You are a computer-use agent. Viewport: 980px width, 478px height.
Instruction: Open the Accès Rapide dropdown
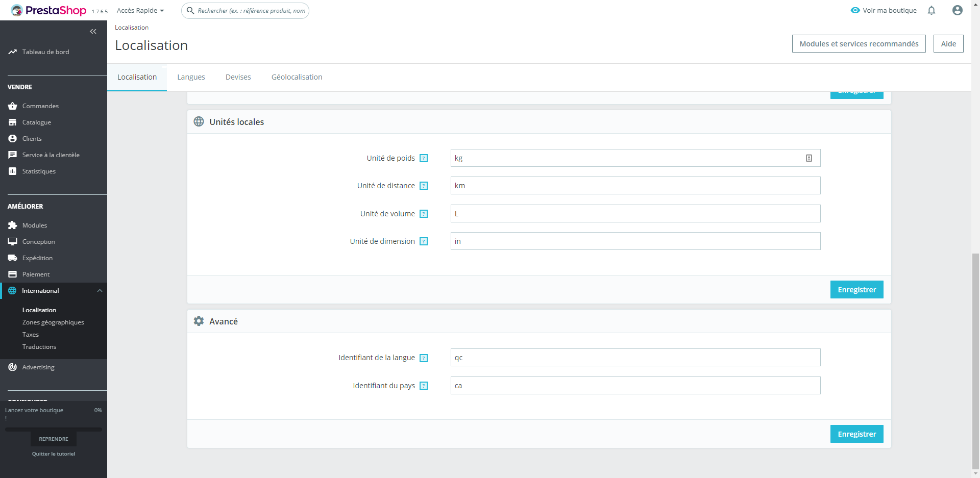[140, 10]
